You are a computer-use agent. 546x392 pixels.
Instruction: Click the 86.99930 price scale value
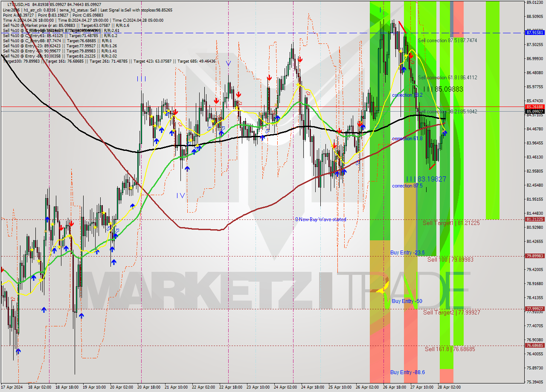tap(535, 59)
